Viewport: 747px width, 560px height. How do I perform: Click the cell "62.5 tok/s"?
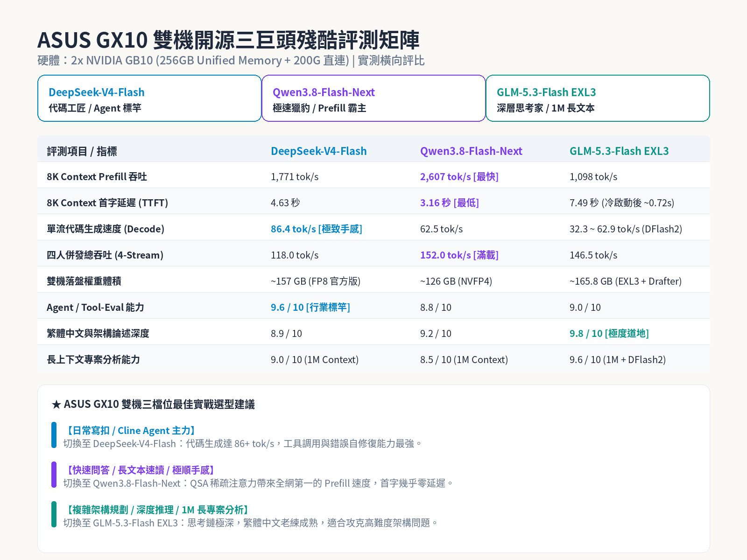click(x=442, y=229)
